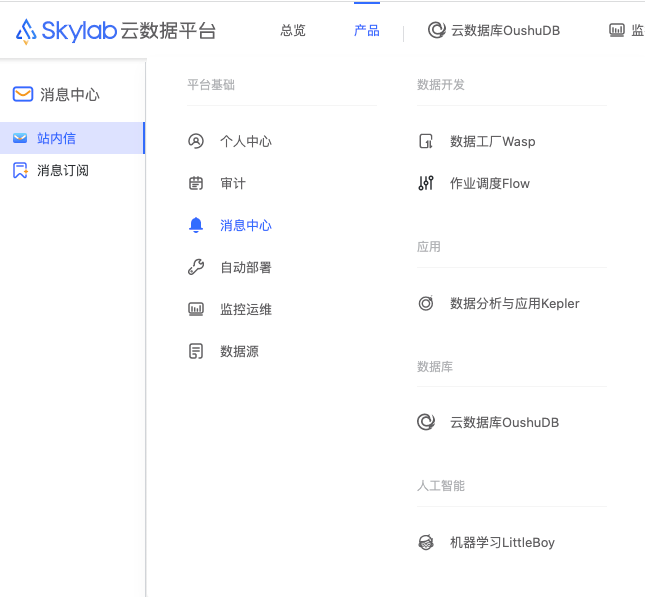Click the 机器学习LittleBoy icon
This screenshot has height=597, width=645.
[426, 542]
